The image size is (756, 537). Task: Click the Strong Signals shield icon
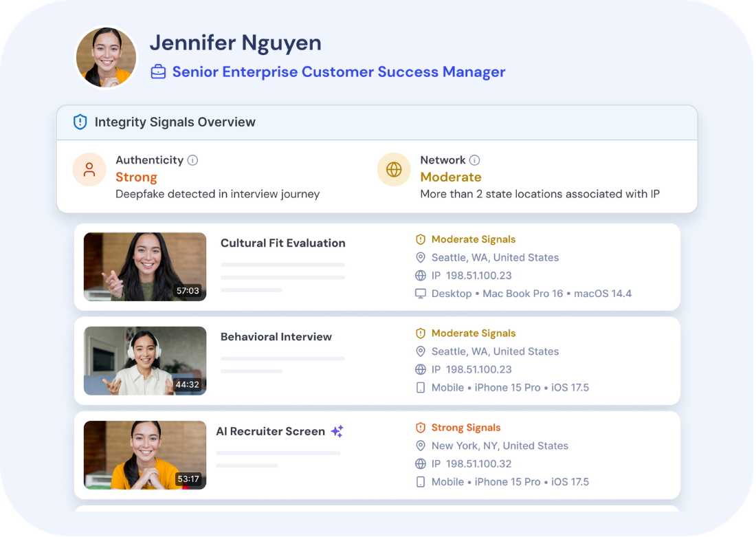(x=421, y=428)
